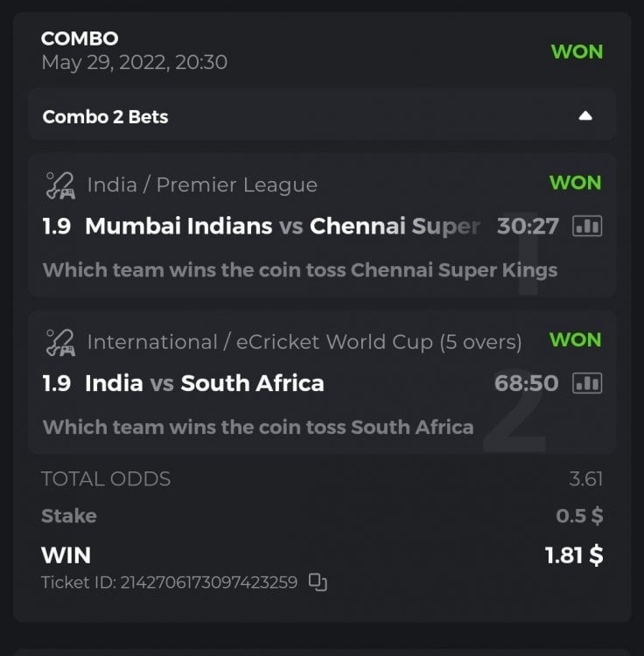Viewport: 644px width, 656px height.
Task: Click cricket icon beside eCricket World Cup
Action: click(60, 342)
